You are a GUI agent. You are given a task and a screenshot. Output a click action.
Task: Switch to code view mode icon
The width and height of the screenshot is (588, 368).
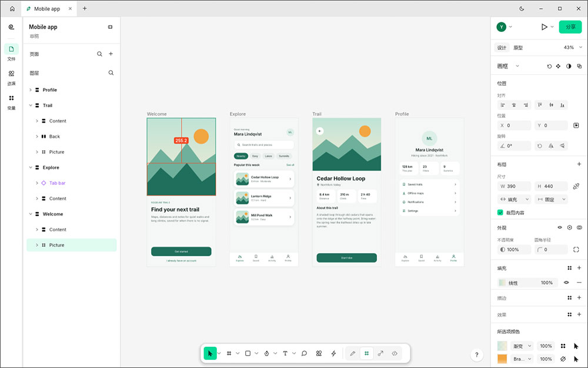(x=395, y=353)
